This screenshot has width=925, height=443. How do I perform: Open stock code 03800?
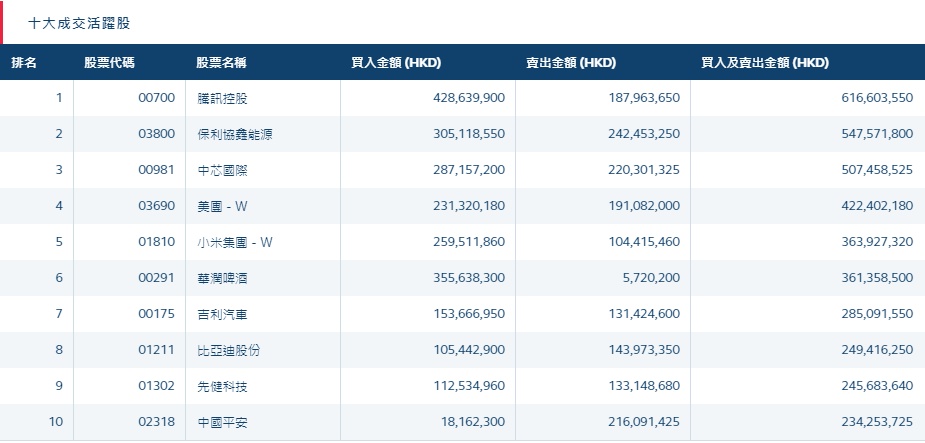(157, 134)
